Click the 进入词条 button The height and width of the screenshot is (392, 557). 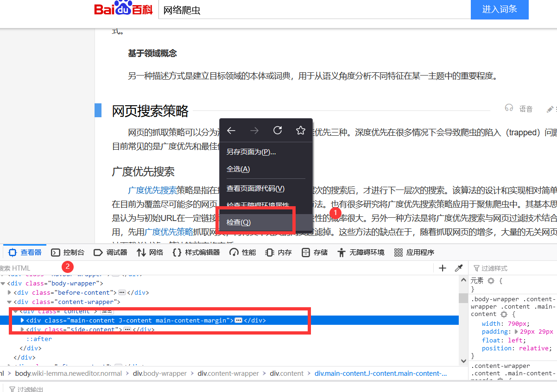pos(500,10)
